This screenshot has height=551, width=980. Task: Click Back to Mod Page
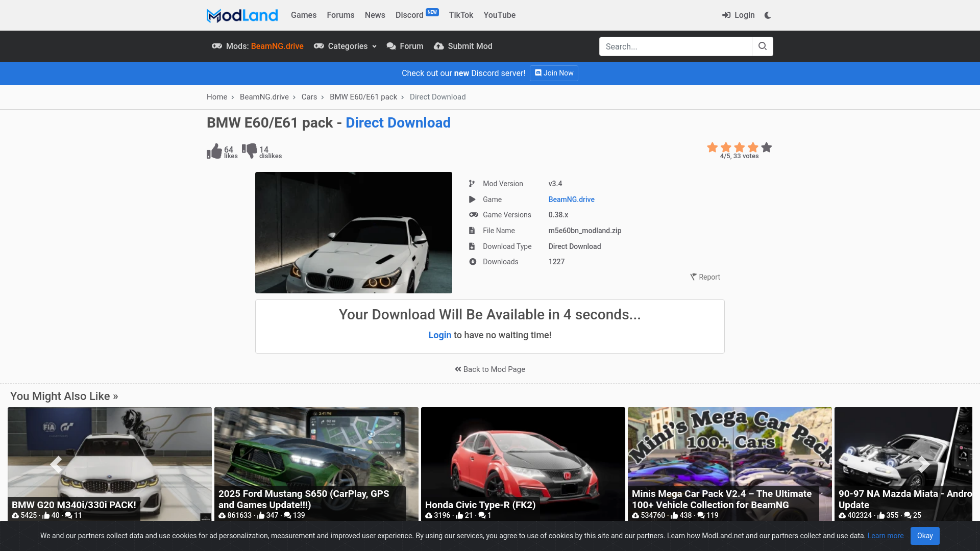pos(490,369)
